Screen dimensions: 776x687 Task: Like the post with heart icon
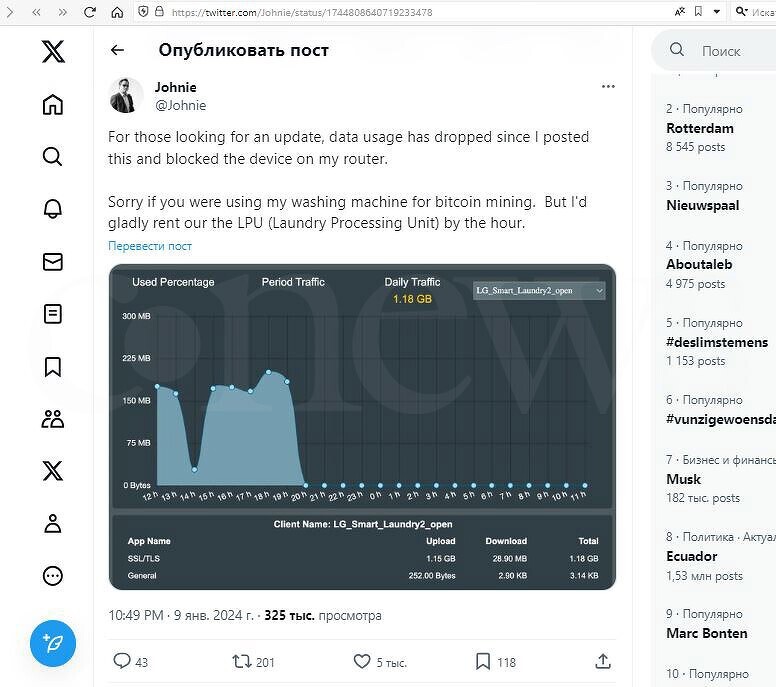pyautogui.click(x=362, y=661)
